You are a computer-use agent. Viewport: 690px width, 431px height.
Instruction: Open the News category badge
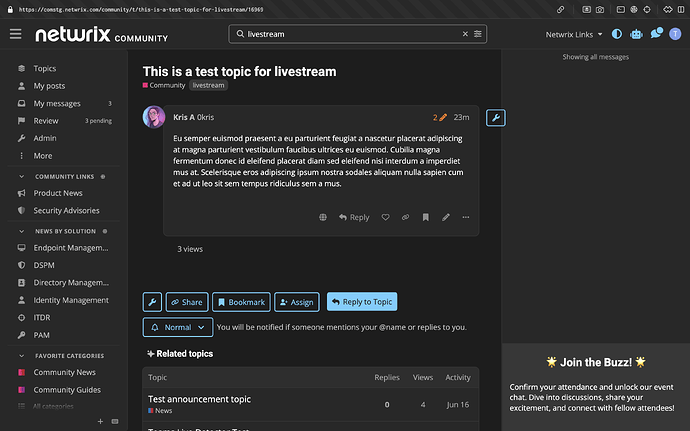click(160, 411)
